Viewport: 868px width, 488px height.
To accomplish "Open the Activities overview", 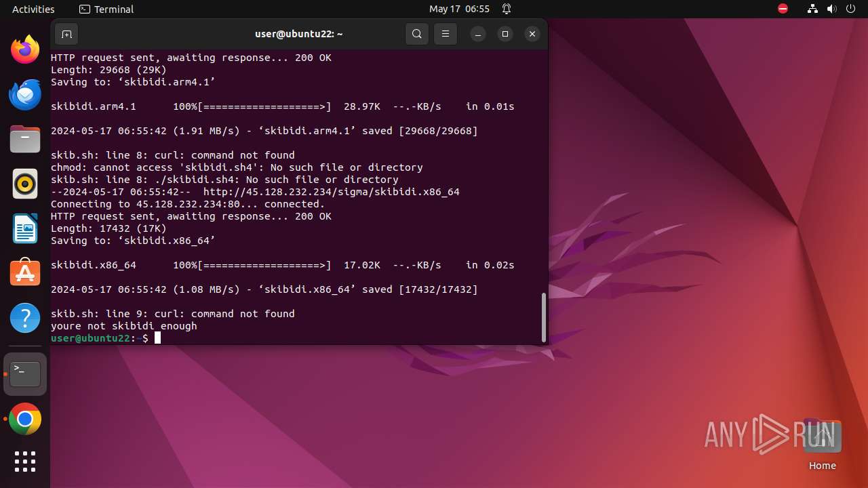I will [33, 9].
